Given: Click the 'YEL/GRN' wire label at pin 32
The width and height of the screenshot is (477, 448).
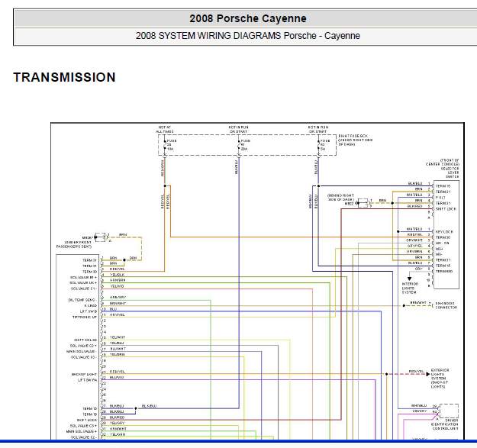Looking at the screenshot, I should point(118,434).
